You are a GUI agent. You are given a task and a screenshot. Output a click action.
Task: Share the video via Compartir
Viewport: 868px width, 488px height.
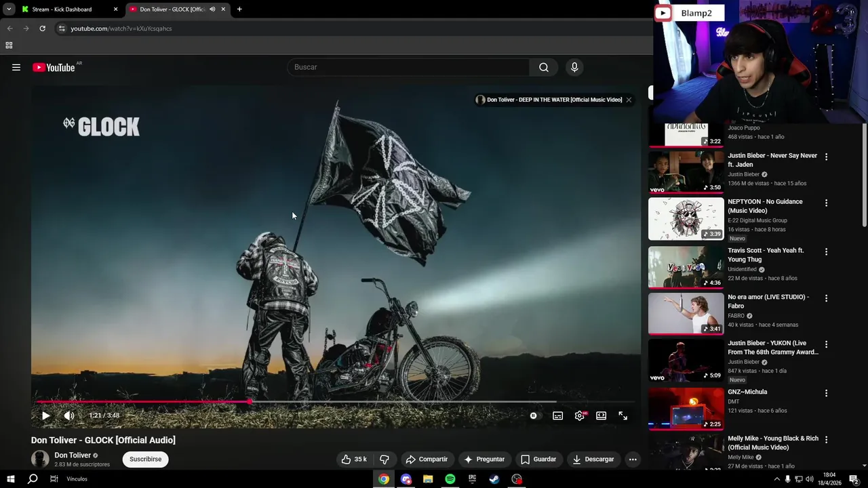point(427,459)
